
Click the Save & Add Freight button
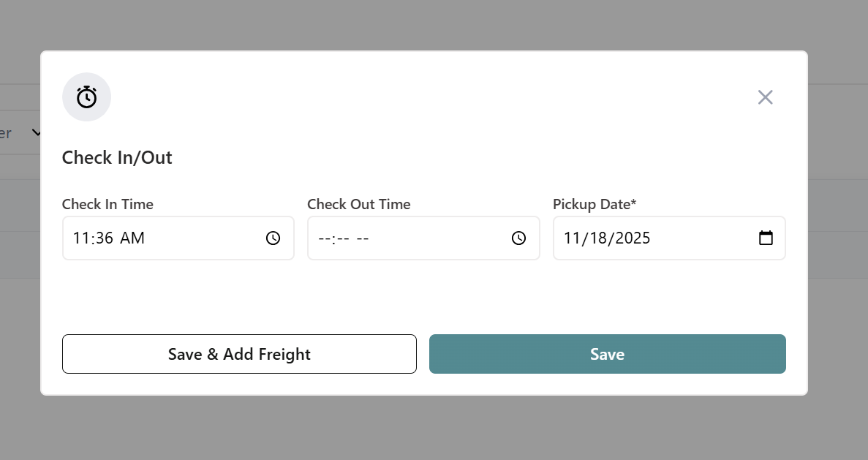tap(239, 354)
